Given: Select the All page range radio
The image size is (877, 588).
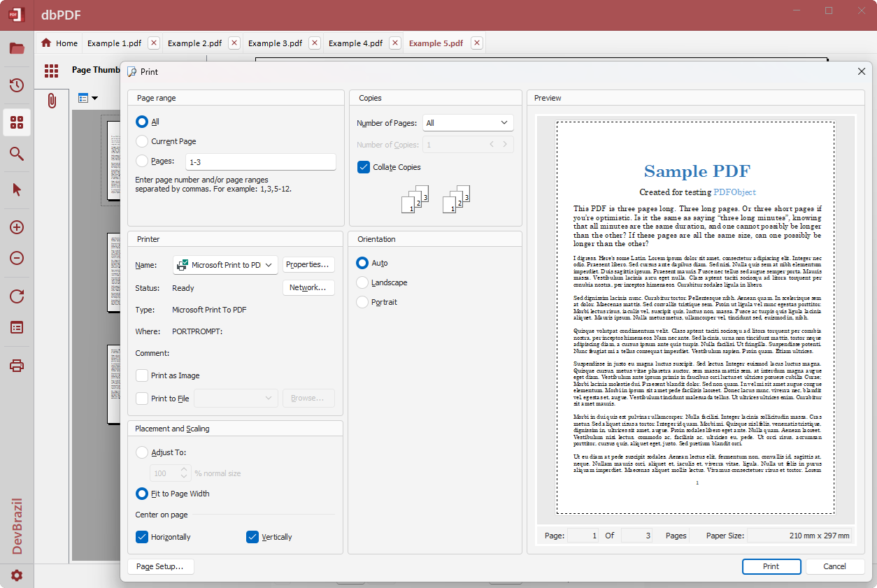Looking at the screenshot, I should (142, 122).
